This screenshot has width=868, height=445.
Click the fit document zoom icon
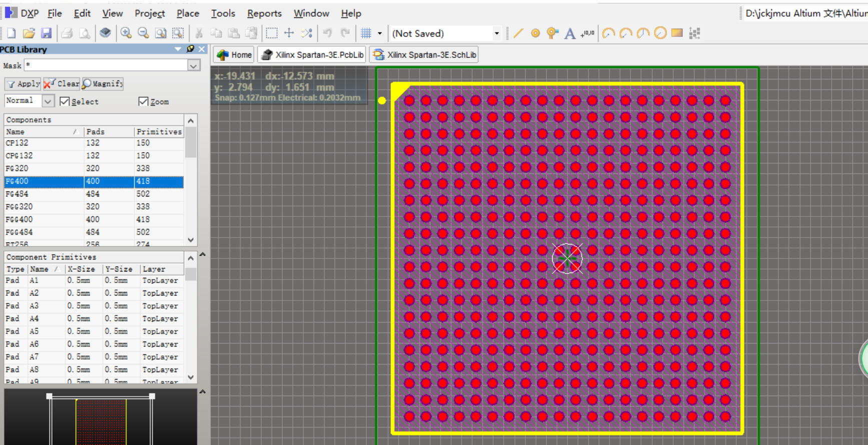[x=161, y=33]
